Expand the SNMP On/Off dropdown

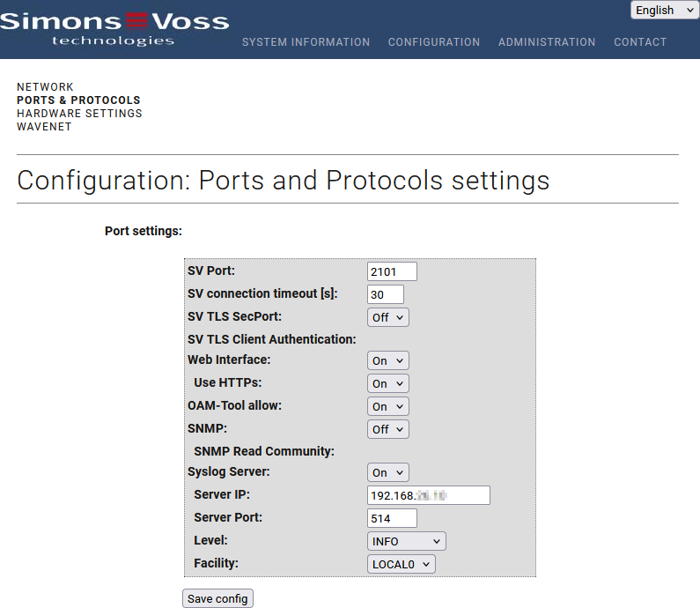(388, 429)
